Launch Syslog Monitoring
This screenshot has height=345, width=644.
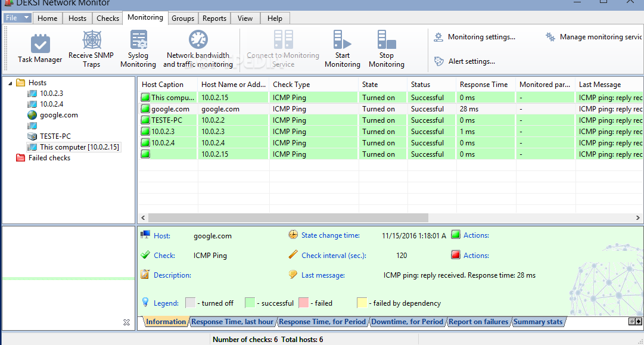pos(138,48)
